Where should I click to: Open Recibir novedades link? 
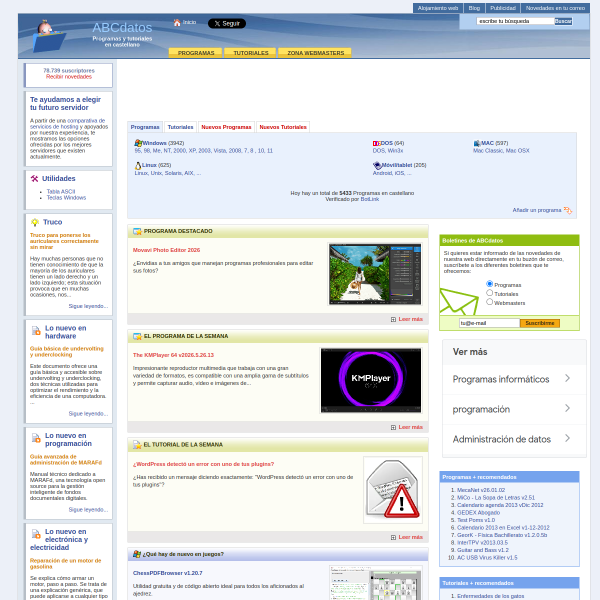pyautogui.click(x=69, y=77)
